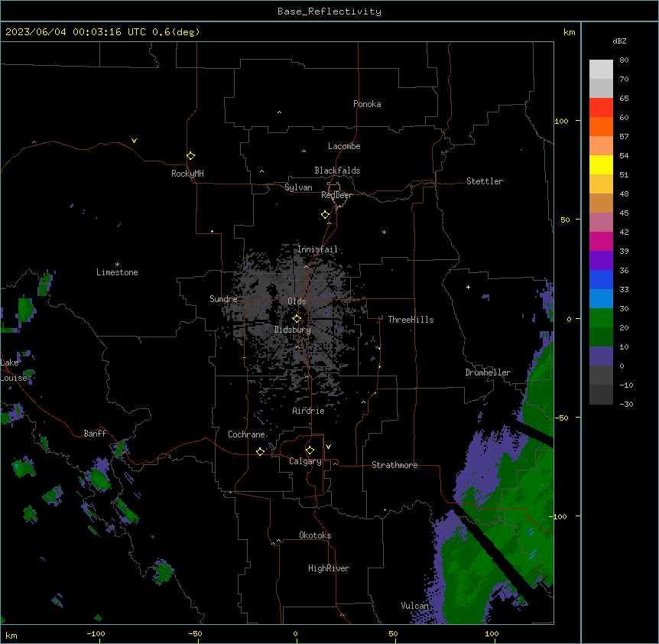Click the 80 dBZ light gray swatch
The width and height of the screenshot is (659, 644).
tap(601, 70)
